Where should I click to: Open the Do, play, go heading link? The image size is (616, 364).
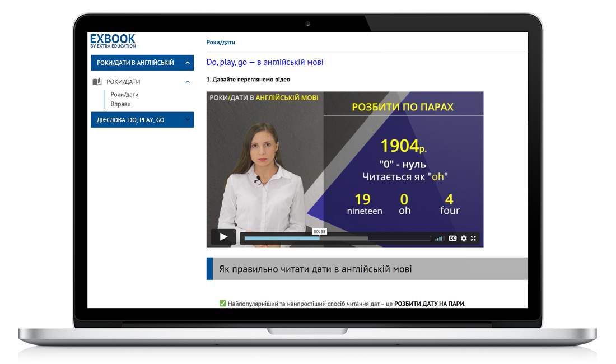click(265, 62)
